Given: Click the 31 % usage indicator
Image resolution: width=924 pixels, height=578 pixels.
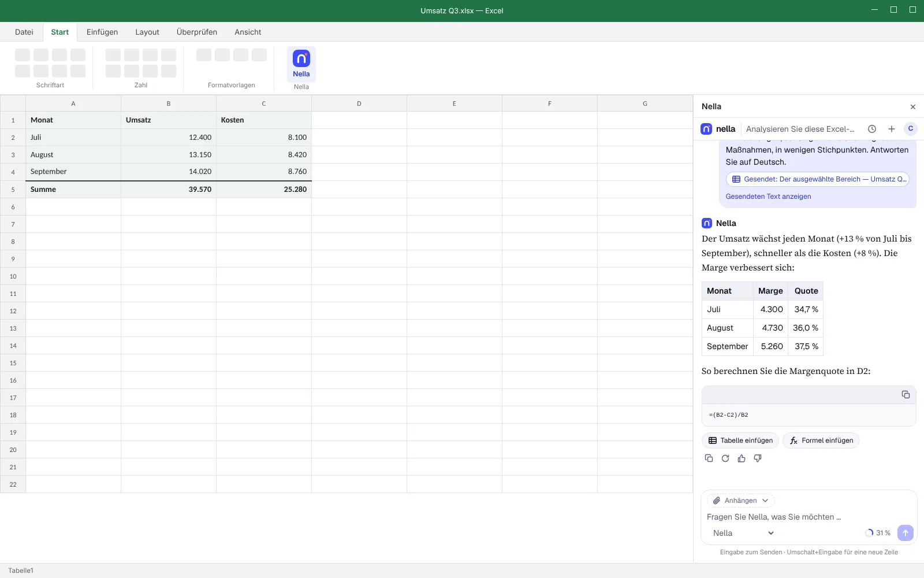Looking at the screenshot, I should point(878,533).
